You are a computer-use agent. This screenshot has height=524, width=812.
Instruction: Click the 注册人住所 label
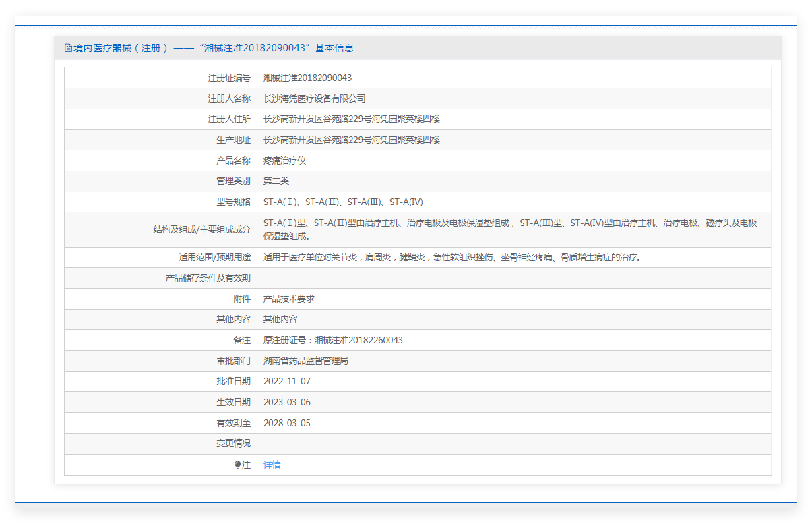tap(229, 119)
